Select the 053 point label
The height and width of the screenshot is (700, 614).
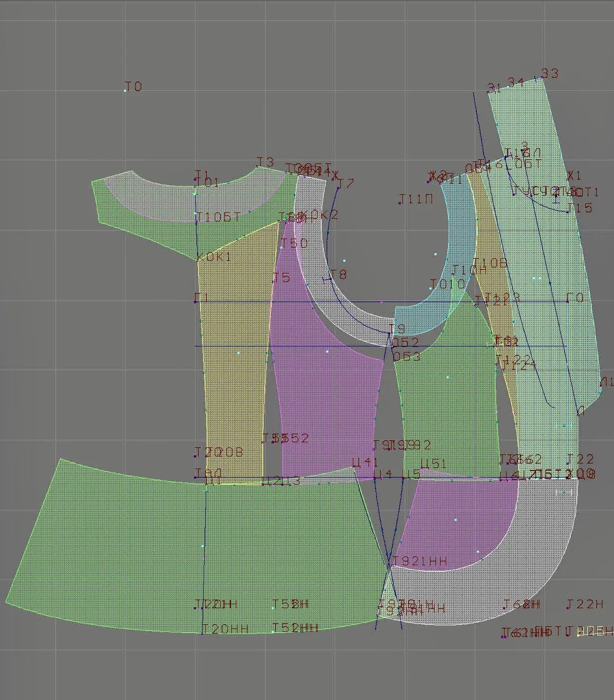(406, 357)
